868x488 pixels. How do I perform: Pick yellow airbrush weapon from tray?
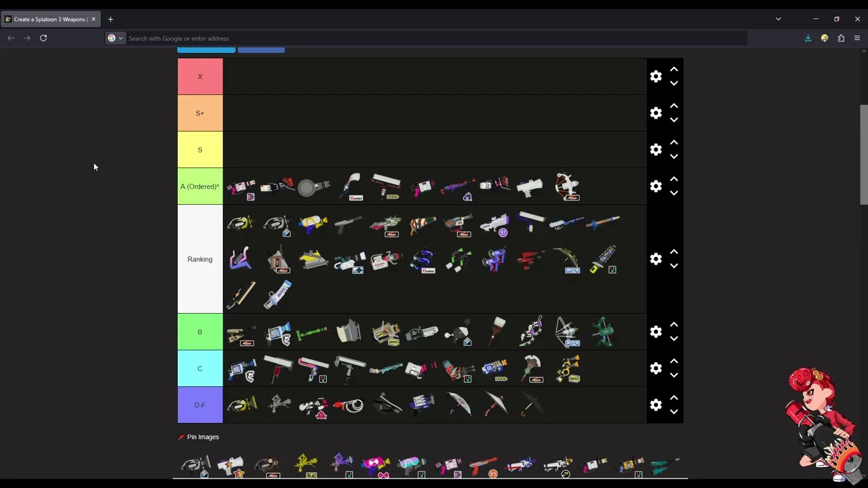(304, 465)
